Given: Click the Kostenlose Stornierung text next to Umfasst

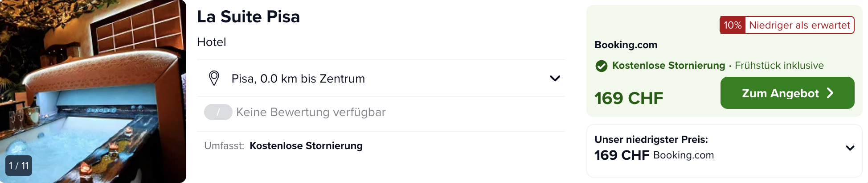Looking at the screenshot, I should tap(306, 146).
